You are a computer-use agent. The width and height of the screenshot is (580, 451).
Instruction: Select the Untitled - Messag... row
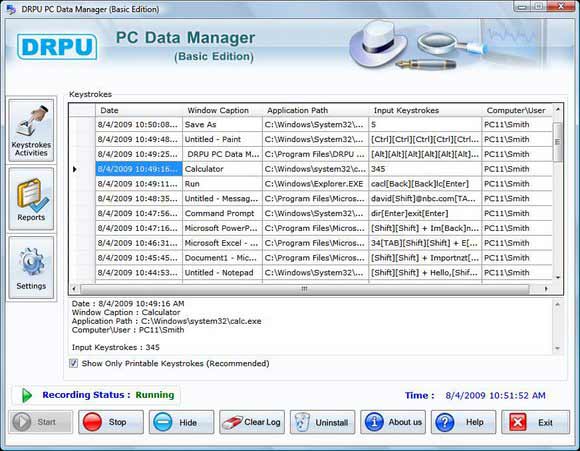pos(222,199)
